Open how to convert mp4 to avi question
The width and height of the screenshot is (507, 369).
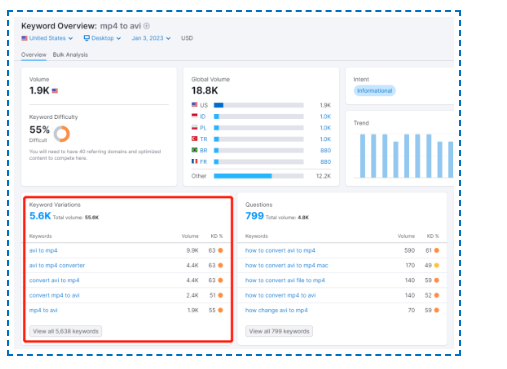tap(280, 296)
